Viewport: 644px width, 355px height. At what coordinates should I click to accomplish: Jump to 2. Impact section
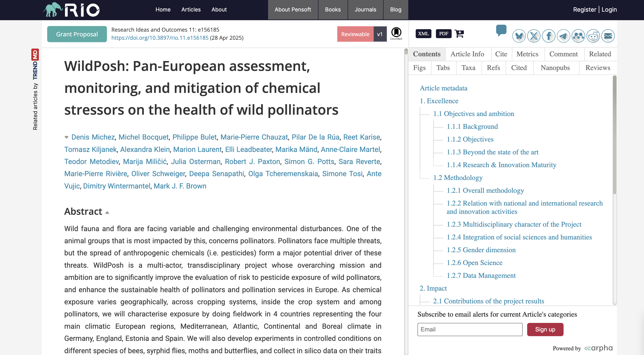(x=433, y=288)
